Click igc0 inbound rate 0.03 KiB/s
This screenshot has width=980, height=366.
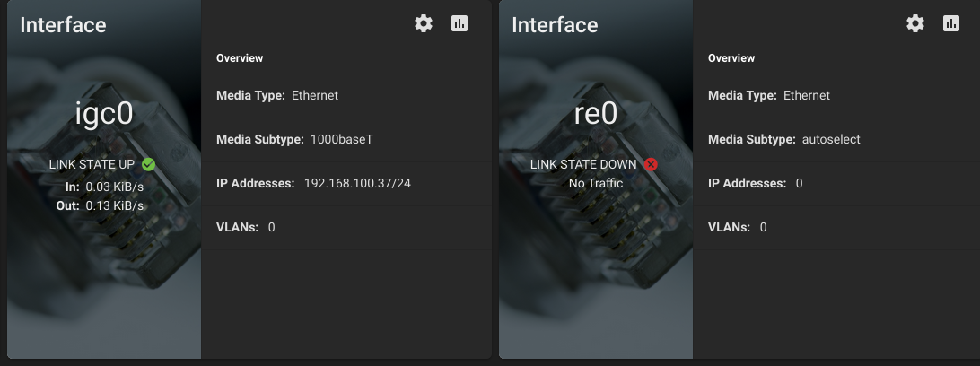click(114, 187)
